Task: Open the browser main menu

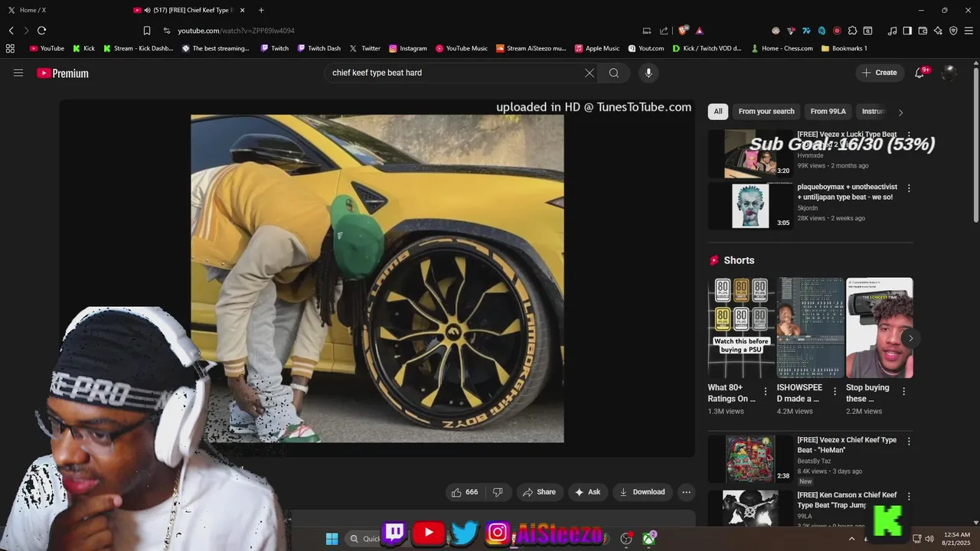Action: [969, 31]
